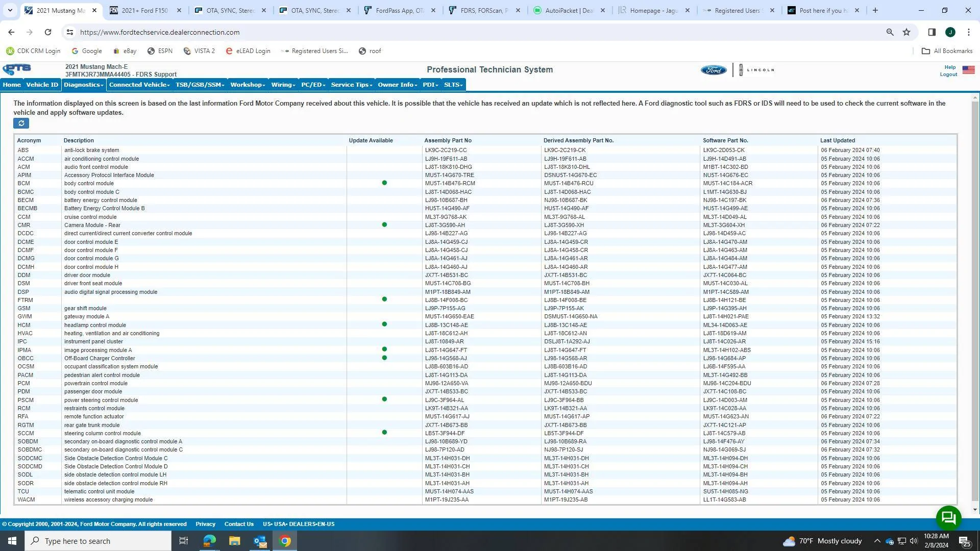This screenshot has height=551, width=980.
Task: Click the US flag language icon
Action: coord(968,70)
